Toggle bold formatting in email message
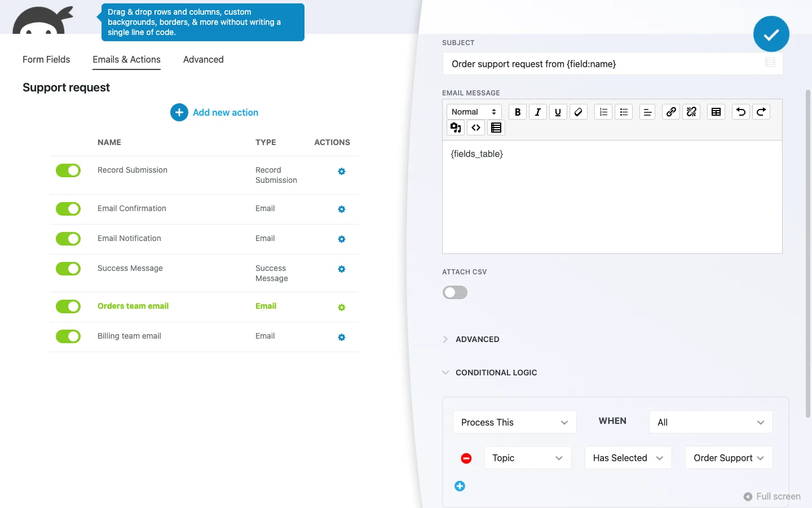Image resolution: width=812 pixels, height=508 pixels. pyautogui.click(x=518, y=112)
